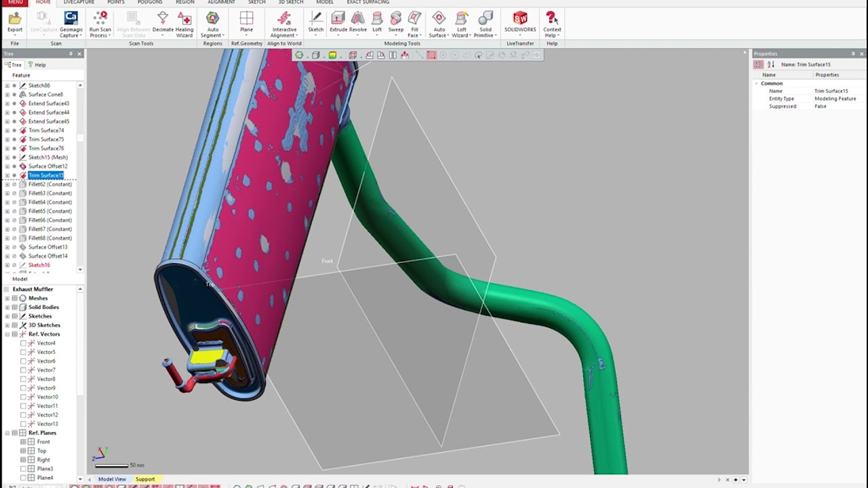Switch to the Model View bottom tab
Viewport: 868px width, 488px height.
coord(112,479)
